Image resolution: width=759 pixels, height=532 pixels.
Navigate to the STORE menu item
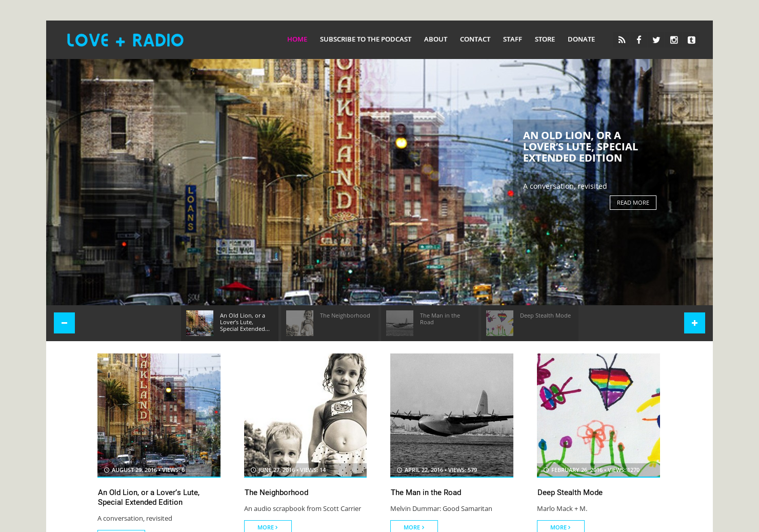[x=545, y=39]
